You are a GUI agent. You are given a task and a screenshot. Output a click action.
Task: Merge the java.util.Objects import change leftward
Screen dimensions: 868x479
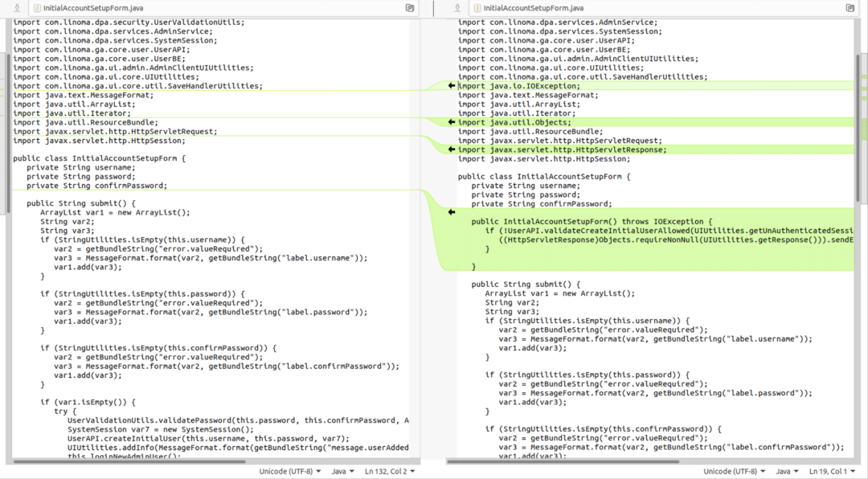point(450,122)
